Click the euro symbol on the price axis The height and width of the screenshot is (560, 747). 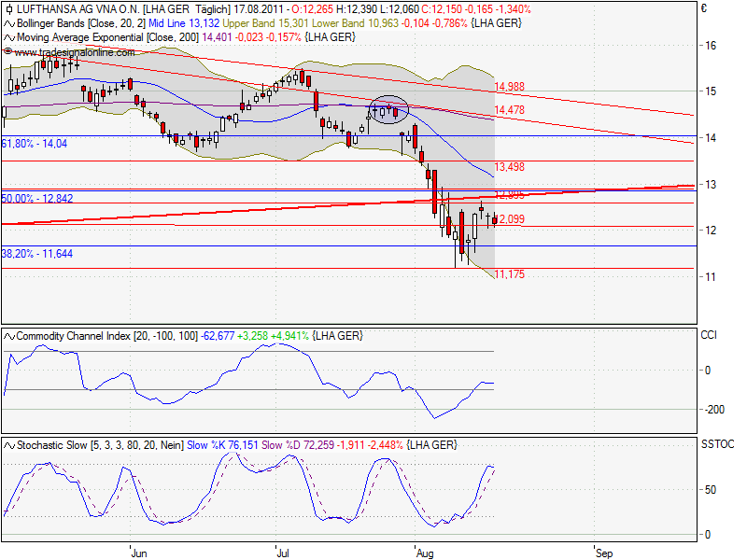(x=706, y=10)
